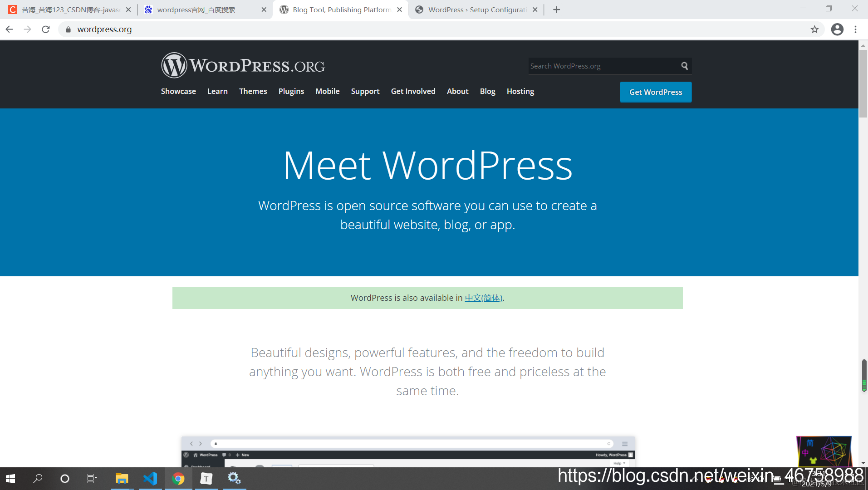The height and width of the screenshot is (490, 868).
Task: Open the About page
Action: pyautogui.click(x=457, y=91)
